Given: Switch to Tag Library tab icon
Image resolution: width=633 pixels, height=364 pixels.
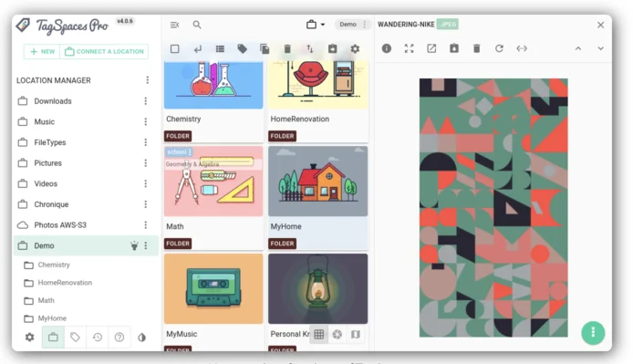Looking at the screenshot, I should coord(75,337).
